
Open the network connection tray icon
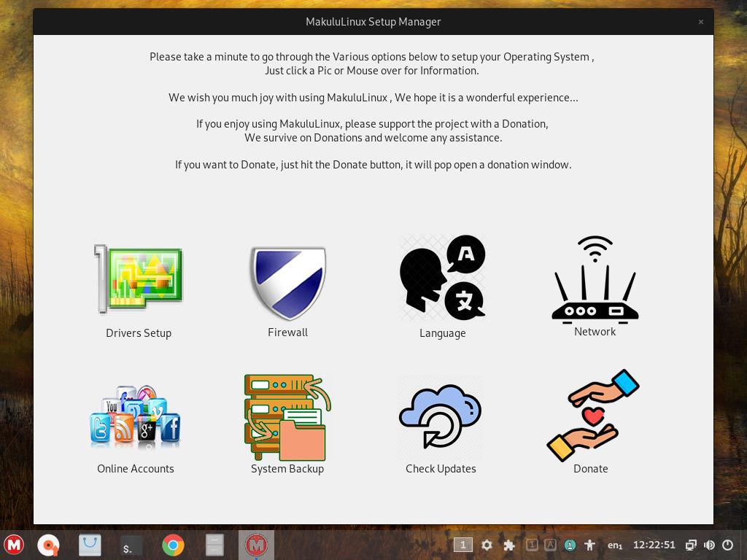(691, 545)
